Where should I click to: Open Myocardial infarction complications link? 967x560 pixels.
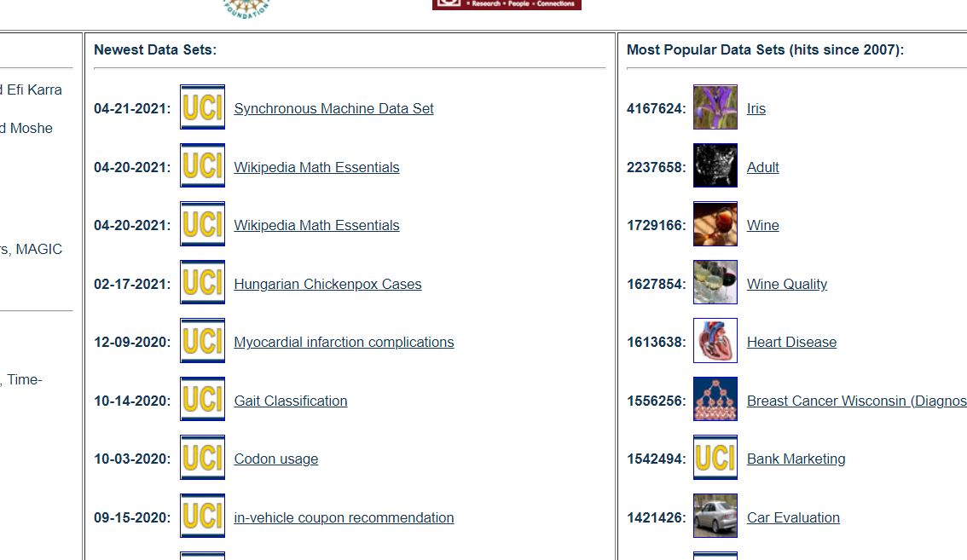pos(344,343)
